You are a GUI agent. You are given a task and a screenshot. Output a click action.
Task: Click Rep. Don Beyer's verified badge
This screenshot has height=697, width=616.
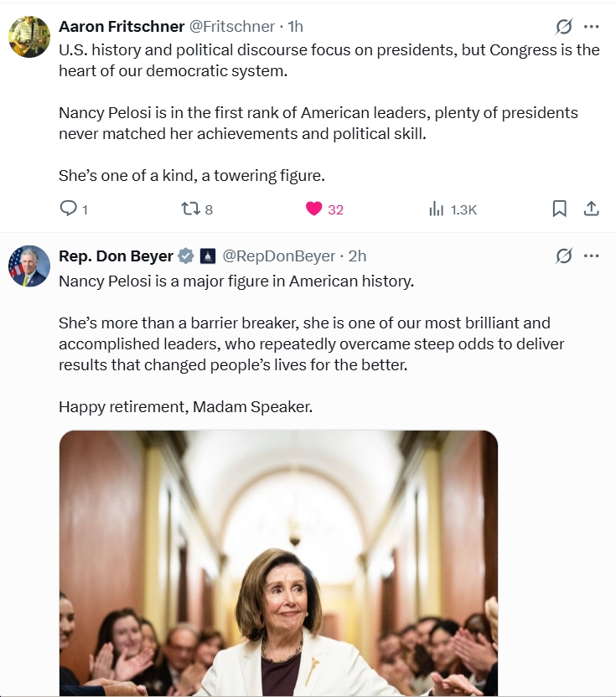click(x=186, y=256)
